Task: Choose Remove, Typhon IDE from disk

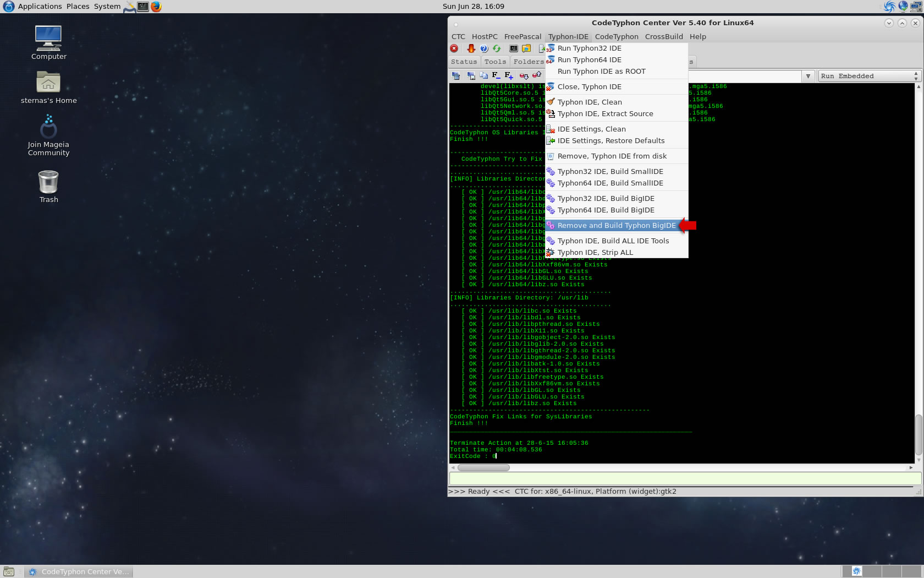Action: point(617,156)
